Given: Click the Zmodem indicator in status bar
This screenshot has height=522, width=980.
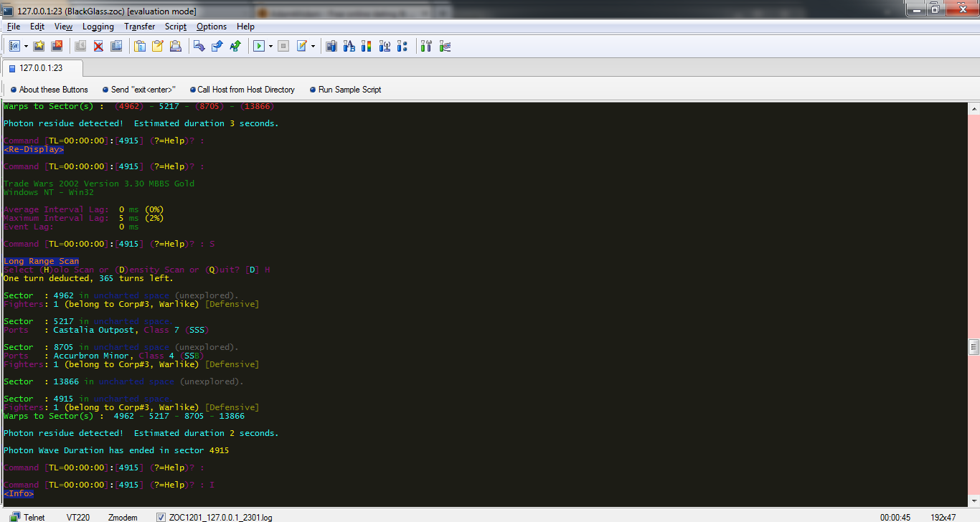Looking at the screenshot, I should point(123,517).
